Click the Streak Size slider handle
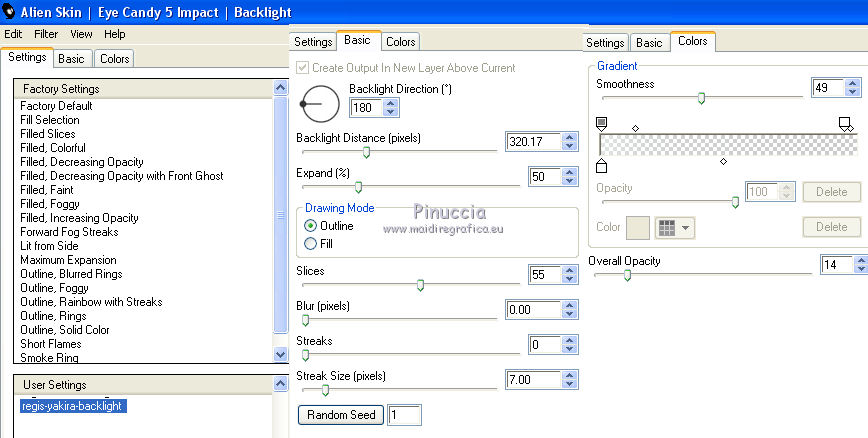868x438 pixels. [x=326, y=390]
